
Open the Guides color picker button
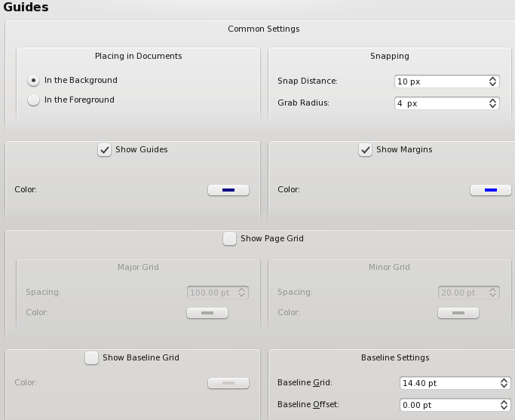click(228, 190)
